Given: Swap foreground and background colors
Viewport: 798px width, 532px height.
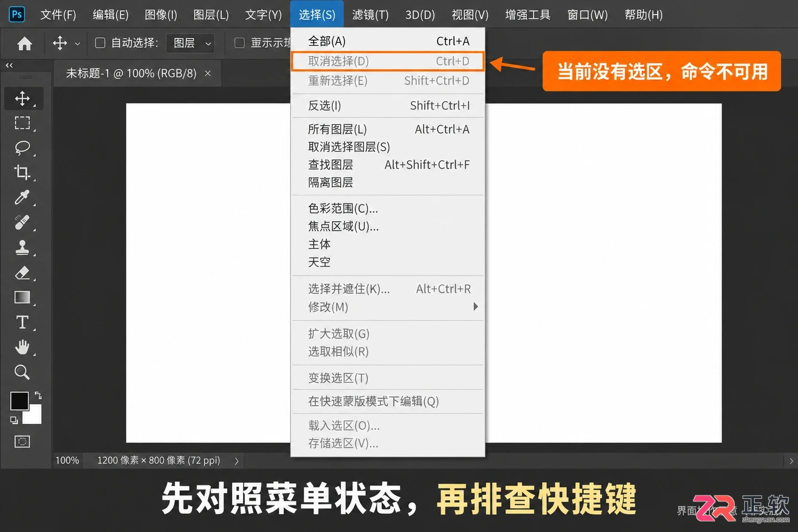Looking at the screenshot, I should tap(38, 395).
